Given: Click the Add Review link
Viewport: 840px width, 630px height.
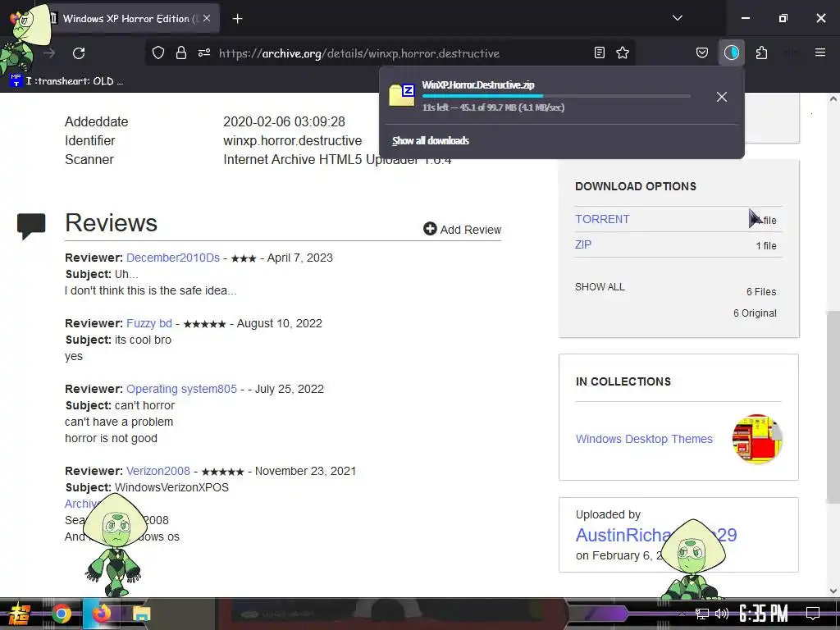Looking at the screenshot, I should (x=463, y=230).
